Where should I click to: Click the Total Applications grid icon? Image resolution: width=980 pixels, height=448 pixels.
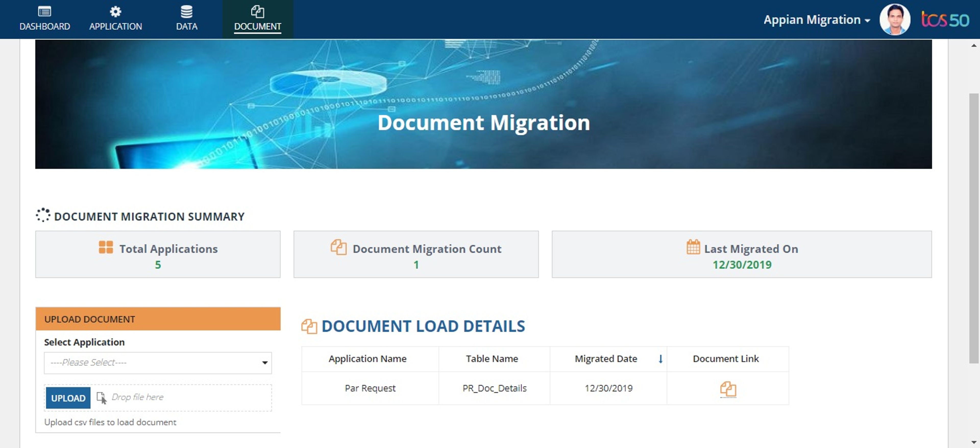click(x=106, y=247)
